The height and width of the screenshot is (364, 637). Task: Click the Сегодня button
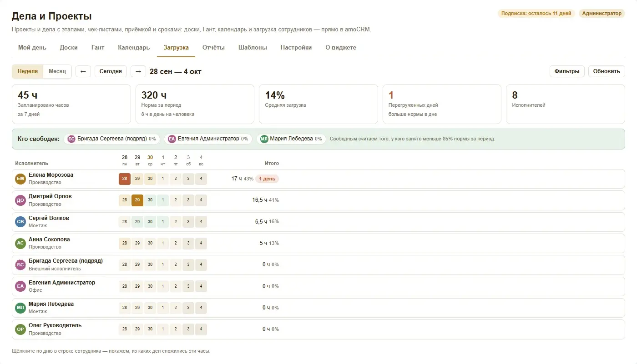[x=111, y=71]
